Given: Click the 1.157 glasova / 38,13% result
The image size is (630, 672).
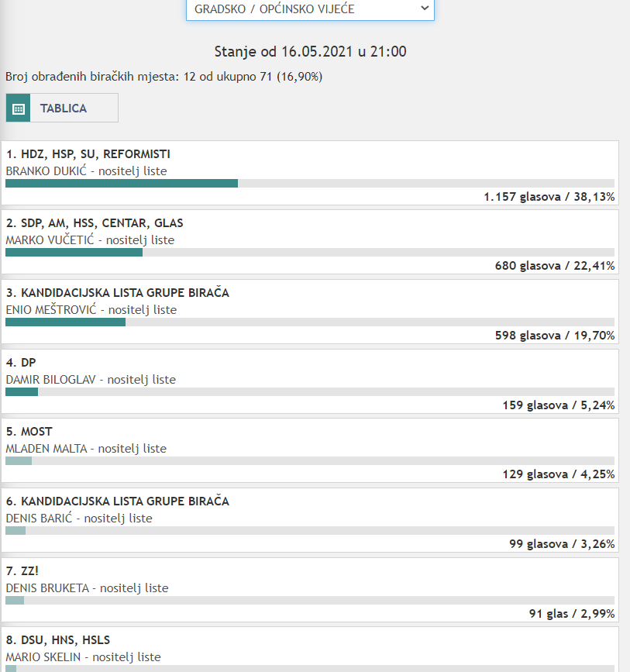Looking at the screenshot, I should pyautogui.click(x=549, y=197).
